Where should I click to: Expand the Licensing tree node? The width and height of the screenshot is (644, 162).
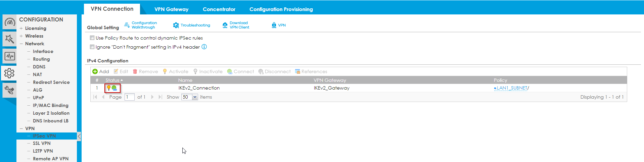(x=21, y=28)
